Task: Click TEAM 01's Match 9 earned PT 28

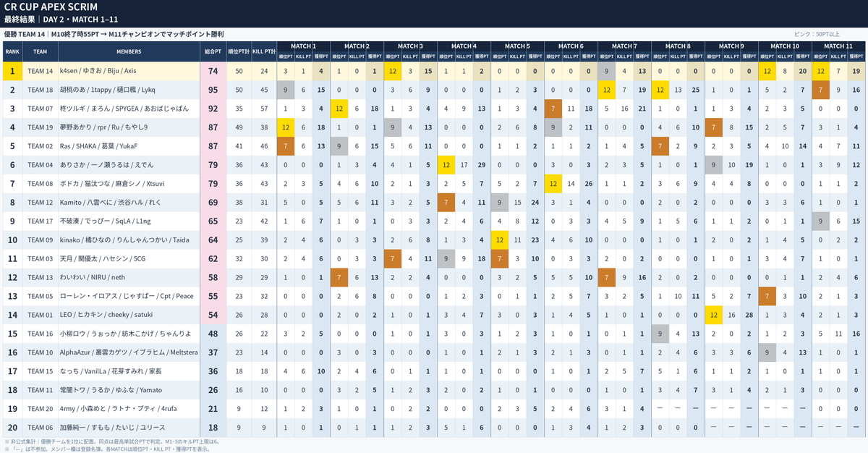Action: (749, 316)
